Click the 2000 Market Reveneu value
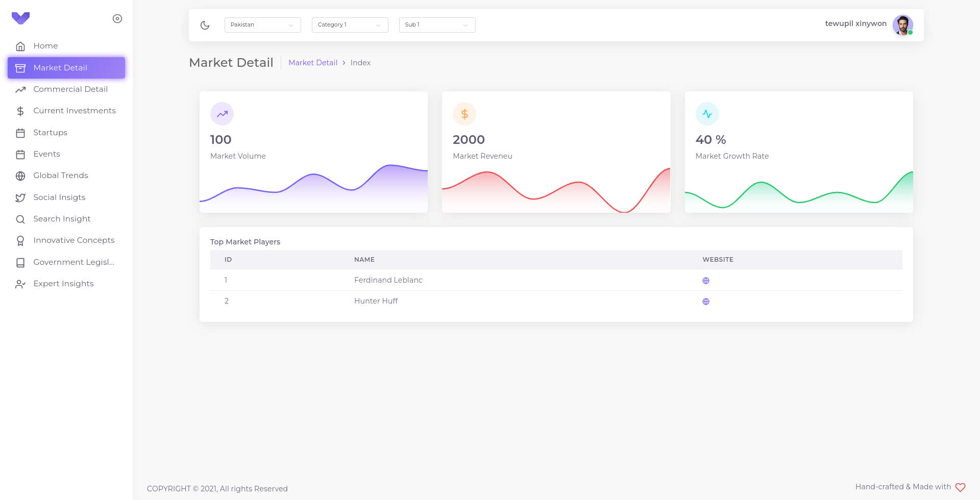The height and width of the screenshot is (500, 980). tap(469, 140)
